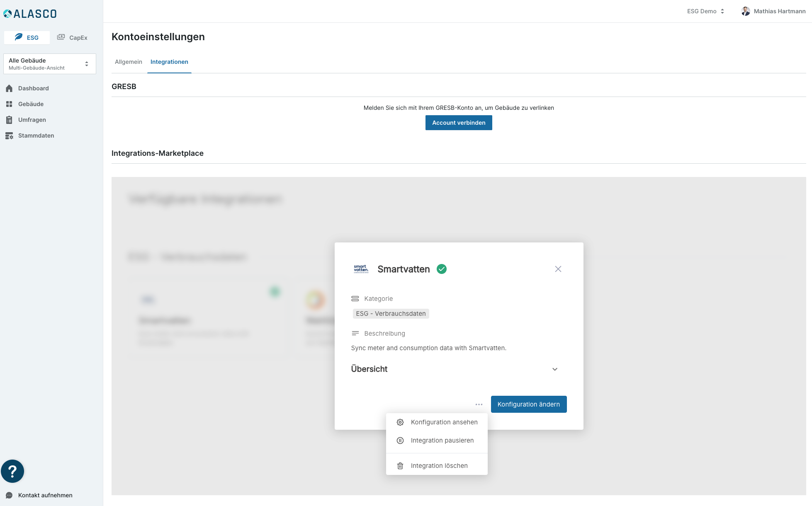This screenshot has height=506, width=812.
Task: Click the three-dot more options button
Action: [479, 404]
